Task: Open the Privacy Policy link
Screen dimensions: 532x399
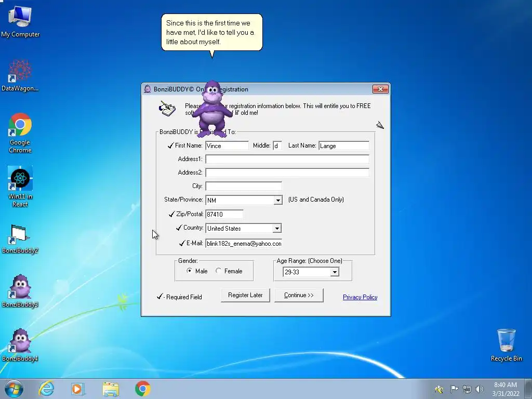Action: click(360, 297)
